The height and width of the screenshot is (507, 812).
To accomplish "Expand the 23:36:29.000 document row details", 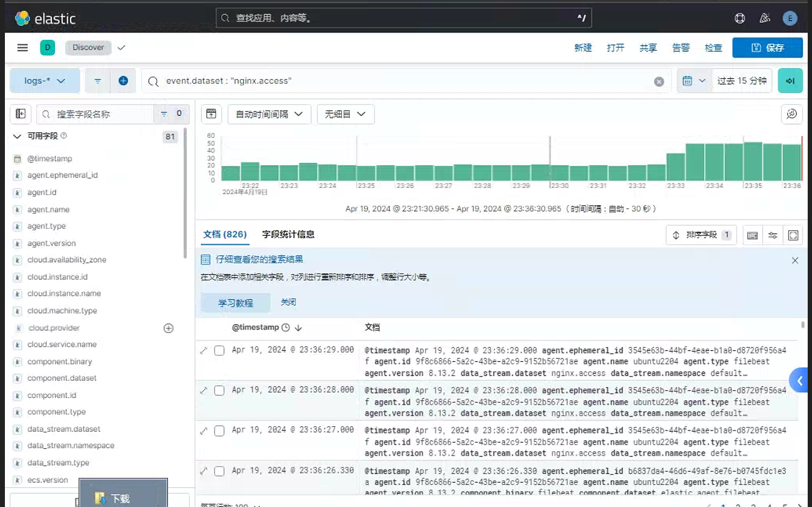I will coord(204,350).
